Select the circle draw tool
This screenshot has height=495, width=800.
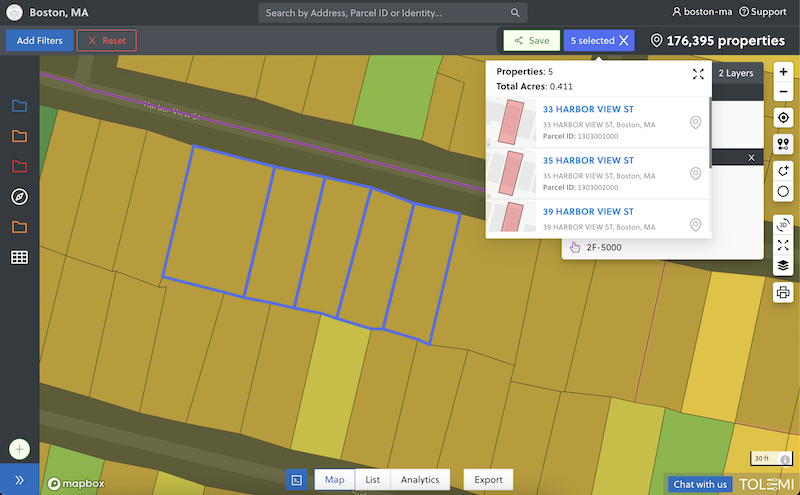click(x=783, y=191)
